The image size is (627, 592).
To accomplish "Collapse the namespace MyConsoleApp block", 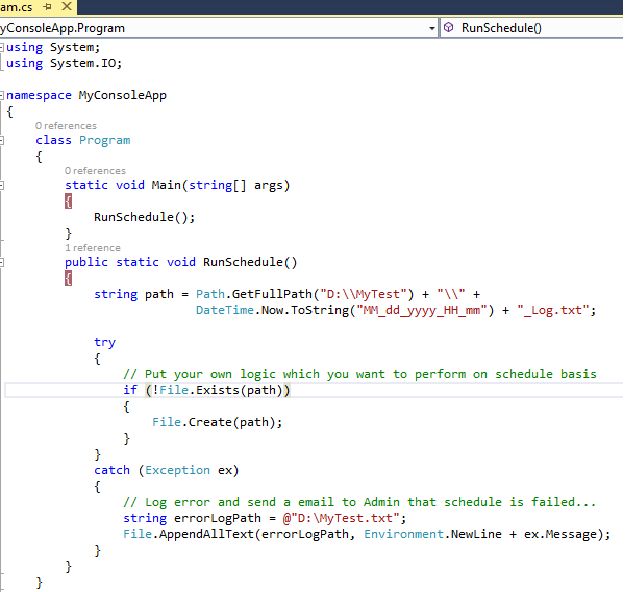I will [3, 96].
